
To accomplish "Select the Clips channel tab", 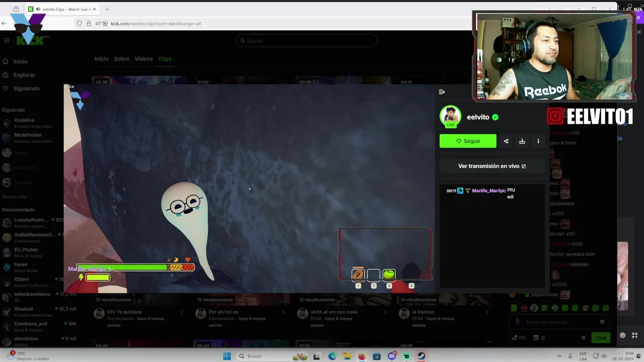I will pos(165,59).
